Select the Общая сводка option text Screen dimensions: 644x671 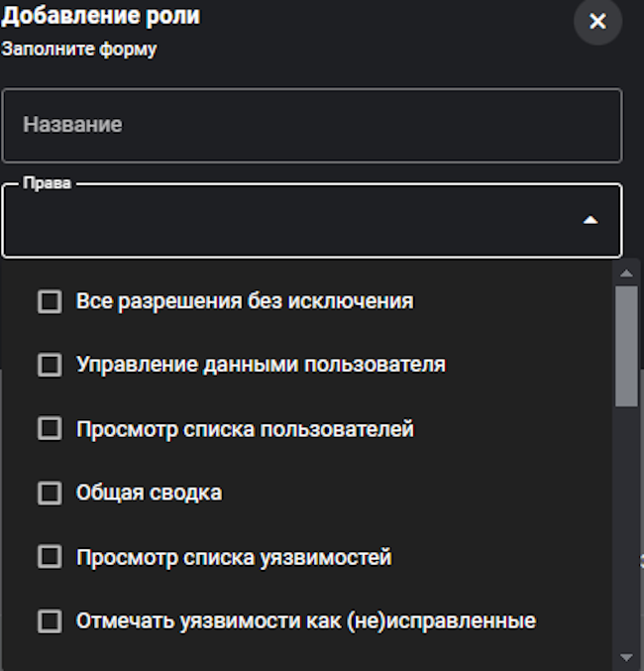149,493
